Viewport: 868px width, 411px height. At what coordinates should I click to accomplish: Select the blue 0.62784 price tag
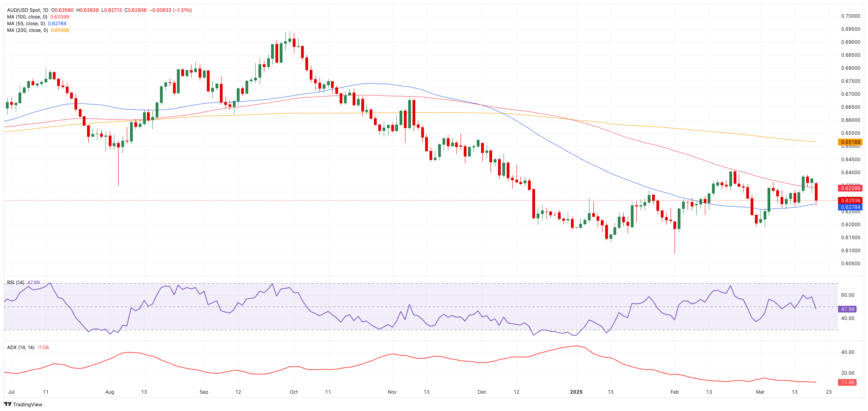(850, 207)
